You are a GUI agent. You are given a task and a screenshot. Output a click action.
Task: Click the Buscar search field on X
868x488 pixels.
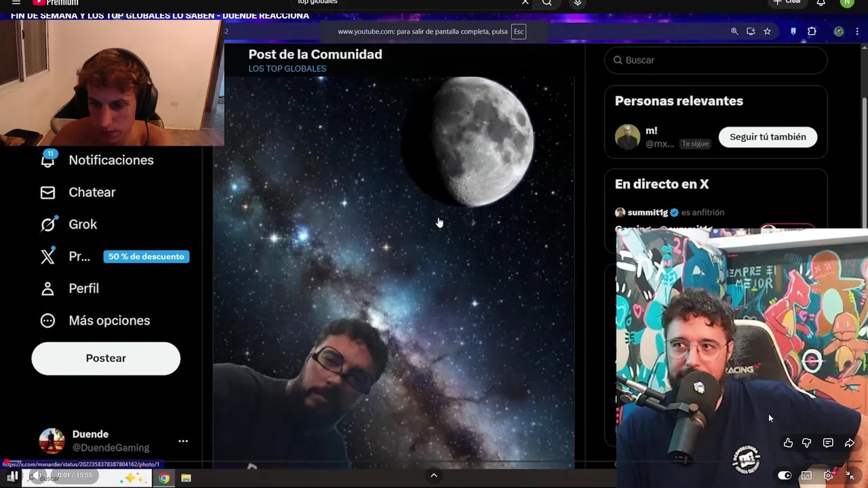(716, 60)
